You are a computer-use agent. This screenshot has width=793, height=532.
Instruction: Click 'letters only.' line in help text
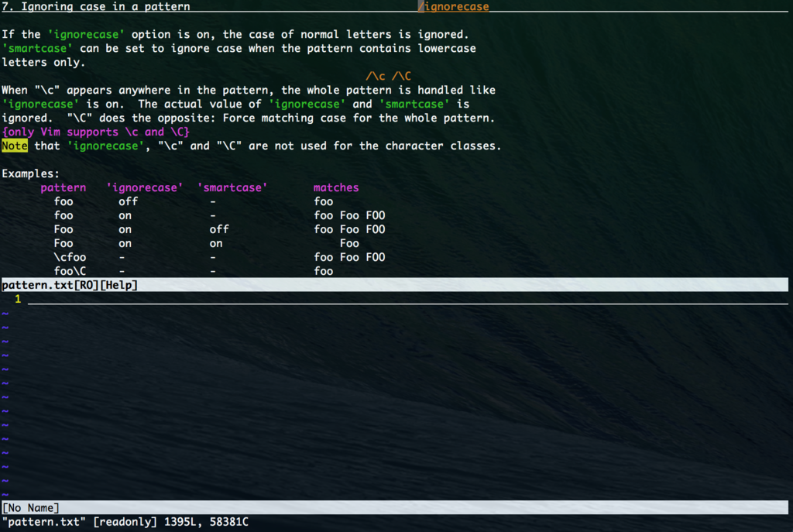pos(43,63)
